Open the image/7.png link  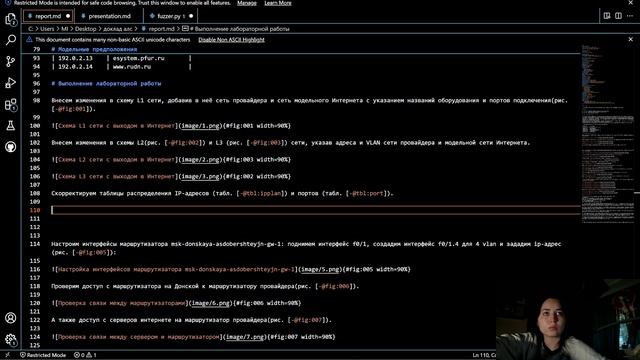(245, 337)
